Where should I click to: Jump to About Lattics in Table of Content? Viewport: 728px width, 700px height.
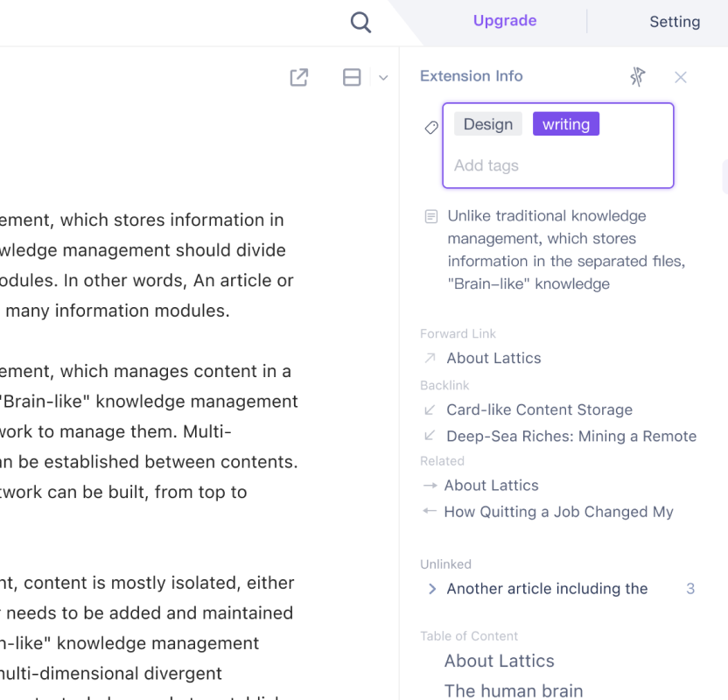pos(499,661)
